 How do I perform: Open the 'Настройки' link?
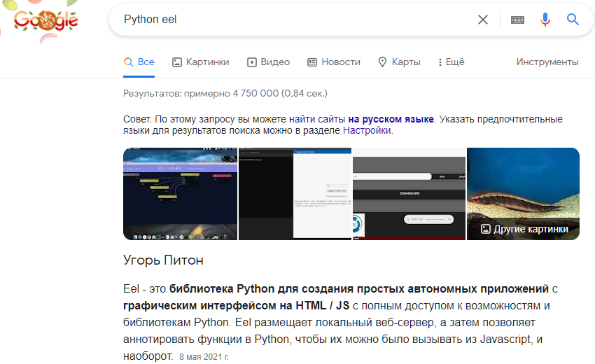pos(367,131)
